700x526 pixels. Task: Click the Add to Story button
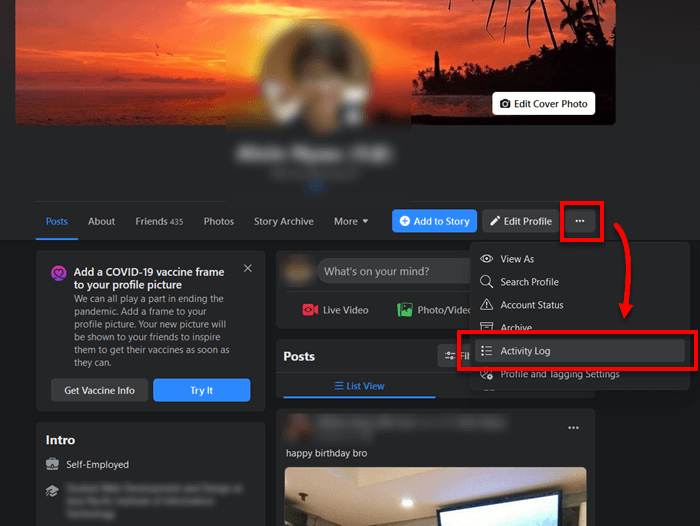(434, 221)
